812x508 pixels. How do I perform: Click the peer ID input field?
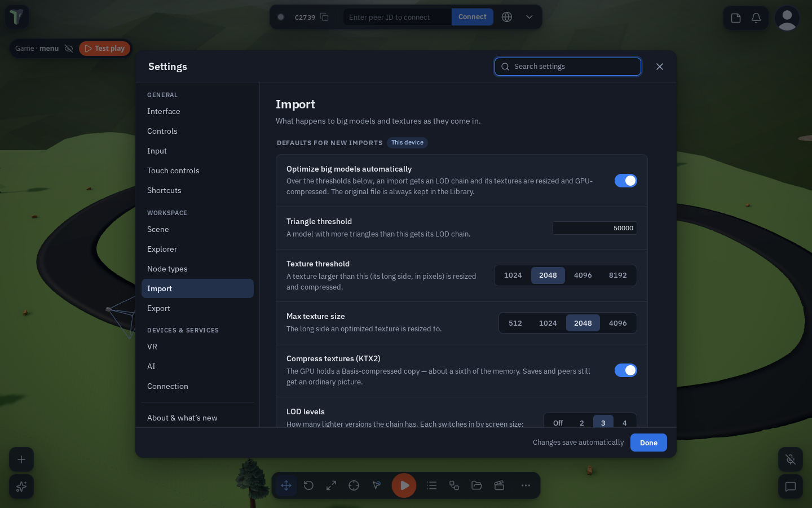tap(398, 17)
